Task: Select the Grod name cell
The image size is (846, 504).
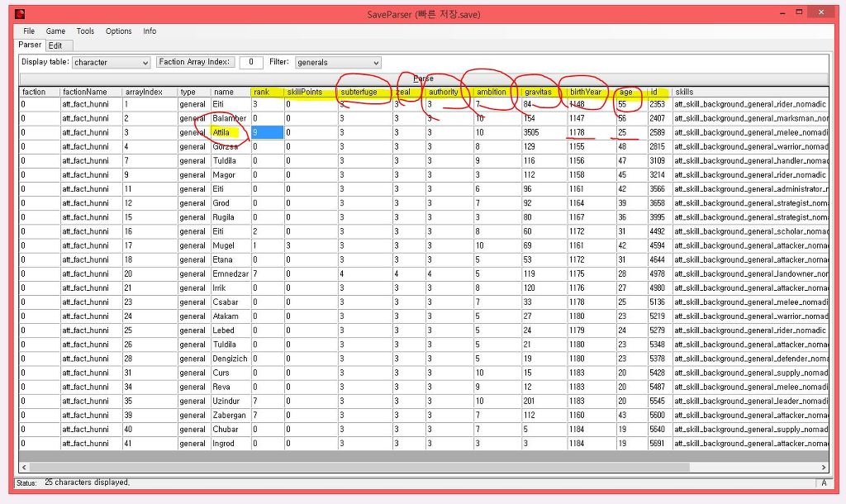Action: [x=231, y=203]
